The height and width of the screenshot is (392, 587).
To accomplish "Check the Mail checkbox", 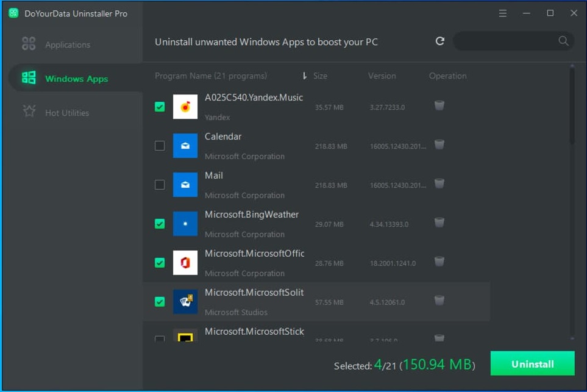I will [160, 185].
